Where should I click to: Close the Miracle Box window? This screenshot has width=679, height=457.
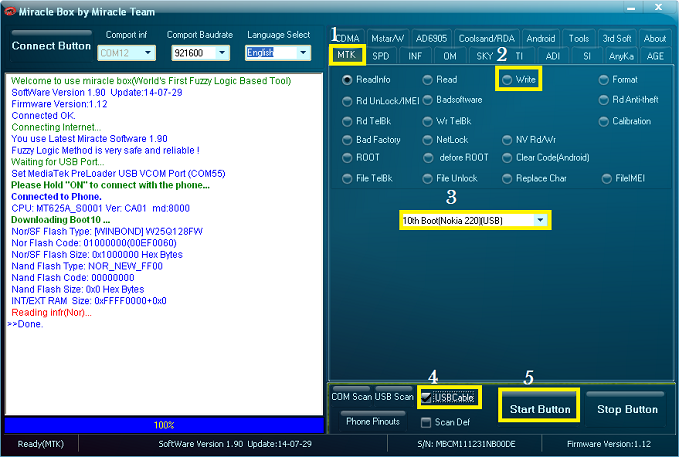click(x=658, y=7)
